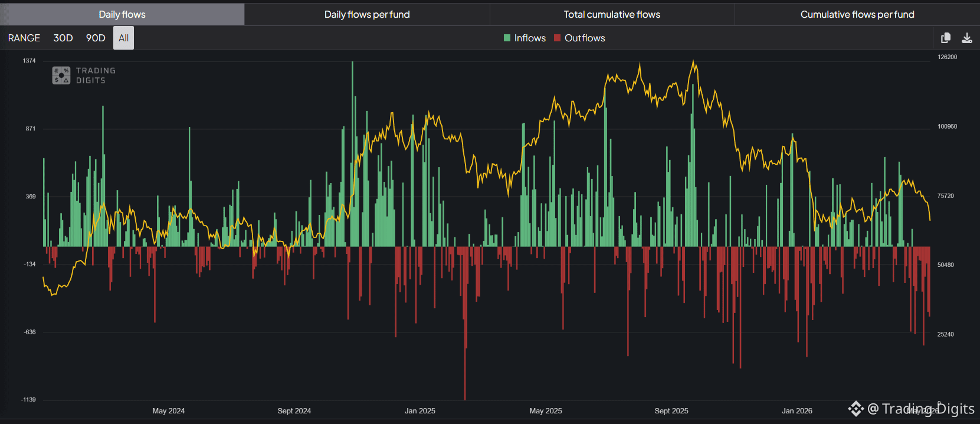
Task: Switch to Cumulative flows per fund tab
Action: coord(857,14)
